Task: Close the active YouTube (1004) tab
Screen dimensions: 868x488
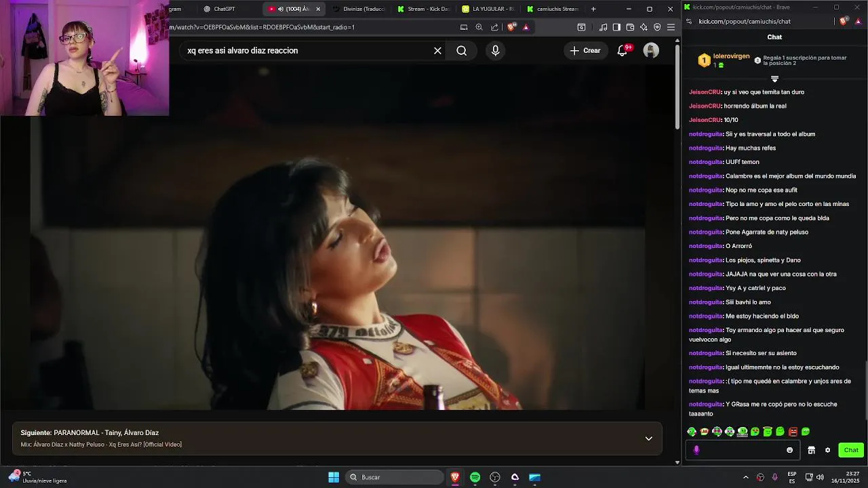Action: 318,9
